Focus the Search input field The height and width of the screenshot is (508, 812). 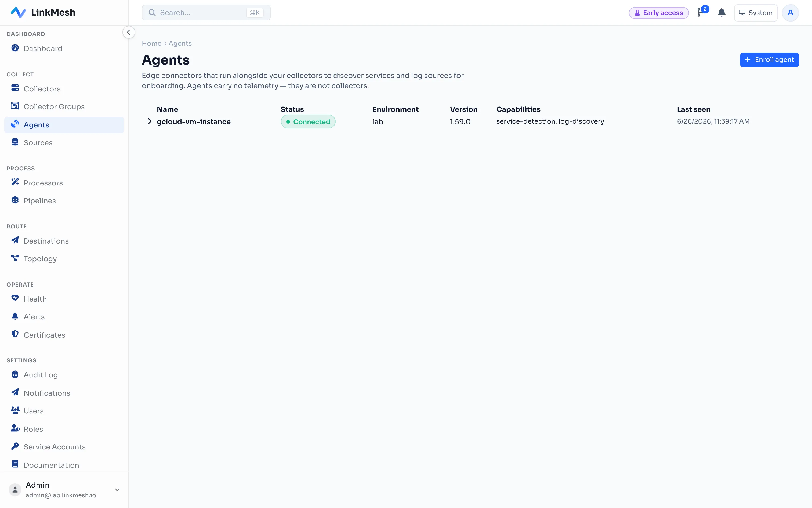(206, 13)
